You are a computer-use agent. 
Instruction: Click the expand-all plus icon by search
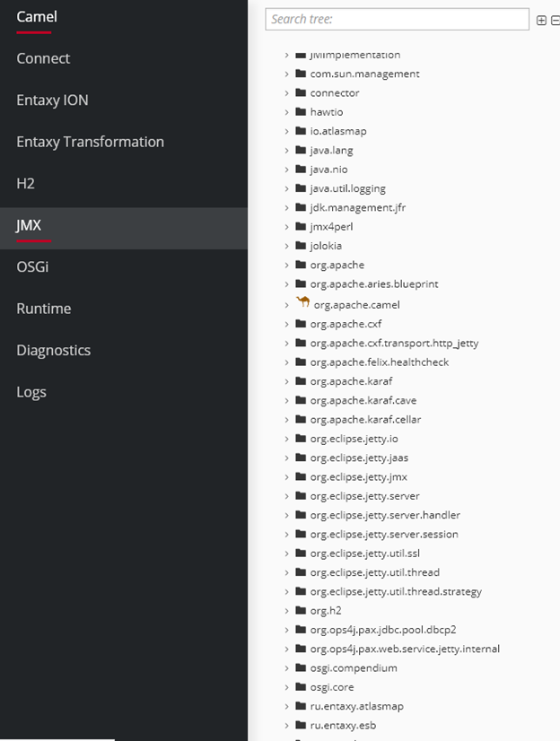541,20
